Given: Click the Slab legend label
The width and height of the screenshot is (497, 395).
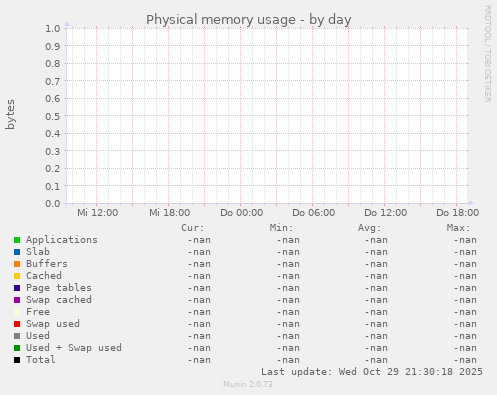Looking at the screenshot, I should pyautogui.click(x=38, y=252).
